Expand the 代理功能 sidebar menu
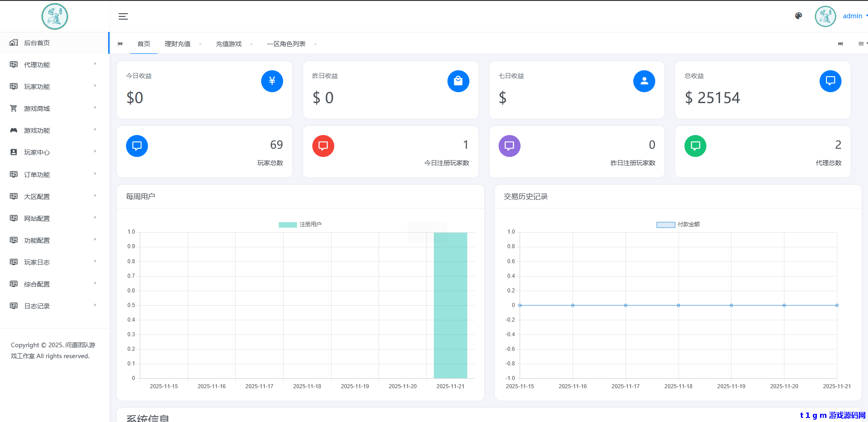Image resolution: width=868 pixels, height=422 pixels. (54, 65)
